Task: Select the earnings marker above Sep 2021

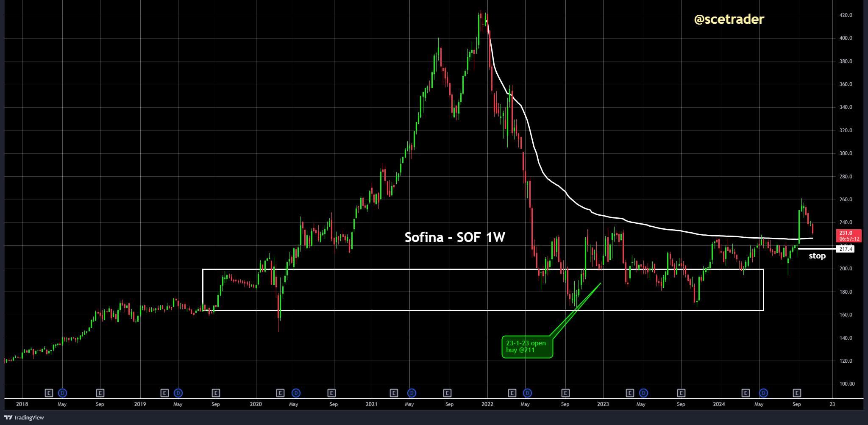Action: coord(447,393)
